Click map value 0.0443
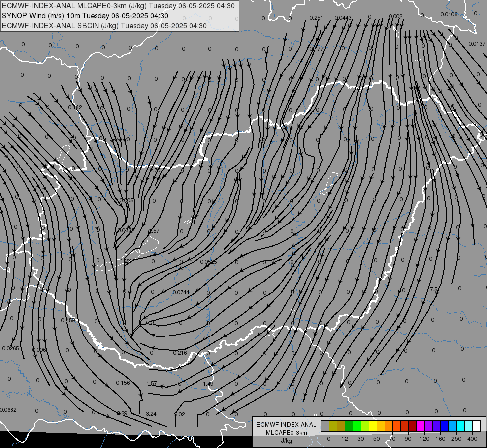The width and height of the screenshot is (487, 448). pyautogui.click(x=343, y=18)
